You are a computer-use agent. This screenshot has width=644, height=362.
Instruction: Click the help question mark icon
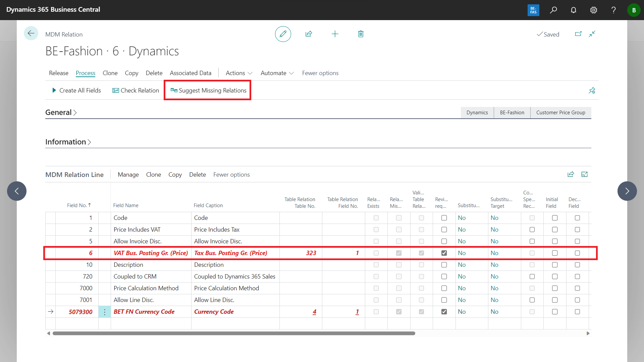[x=613, y=10]
